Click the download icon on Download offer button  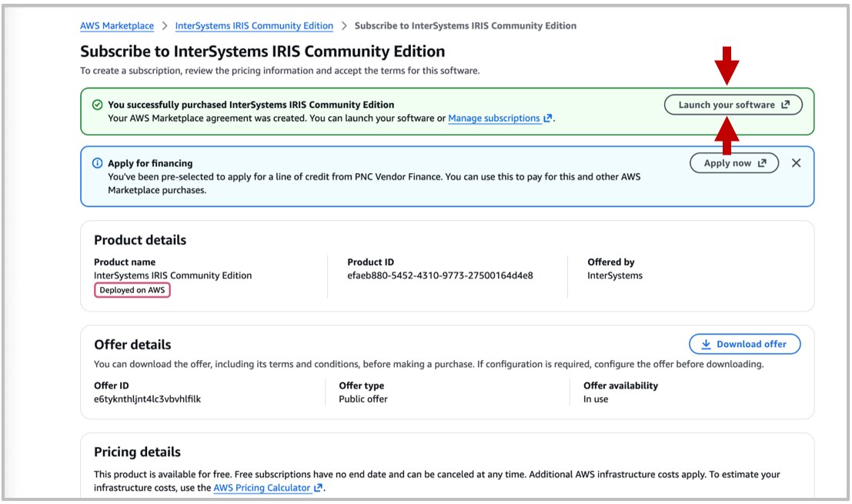(x=705, y=344)
